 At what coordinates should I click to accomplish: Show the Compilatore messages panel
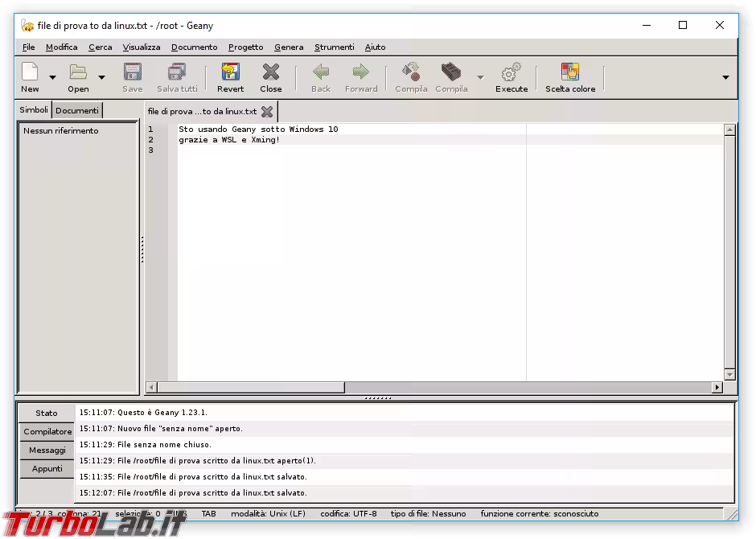46,431
